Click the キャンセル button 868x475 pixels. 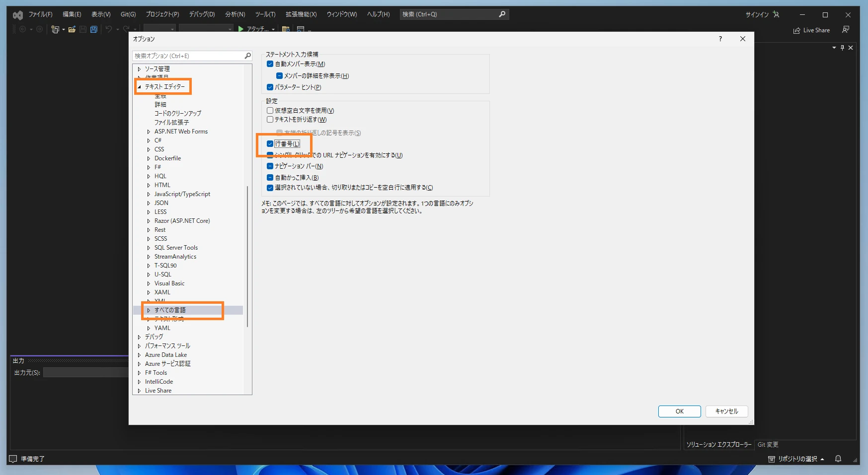pyautogui.click(x=727, y=411)
